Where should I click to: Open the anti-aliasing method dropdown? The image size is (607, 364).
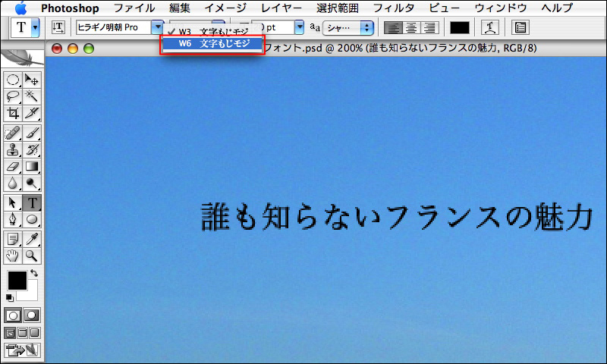click(368, 27)
